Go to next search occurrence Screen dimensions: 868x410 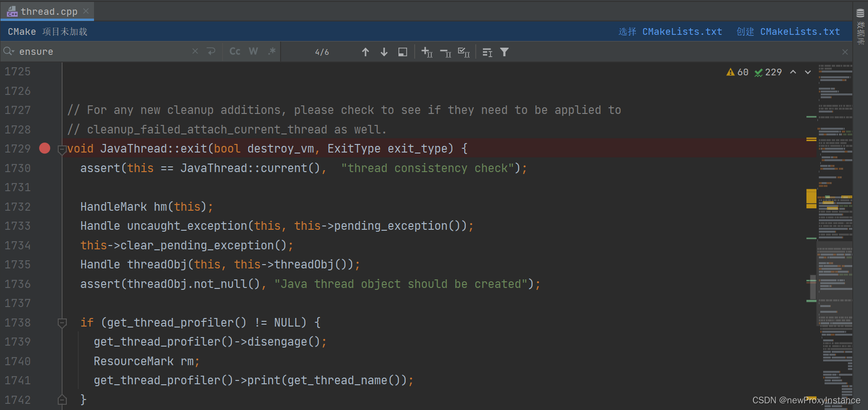coord(384,52)
